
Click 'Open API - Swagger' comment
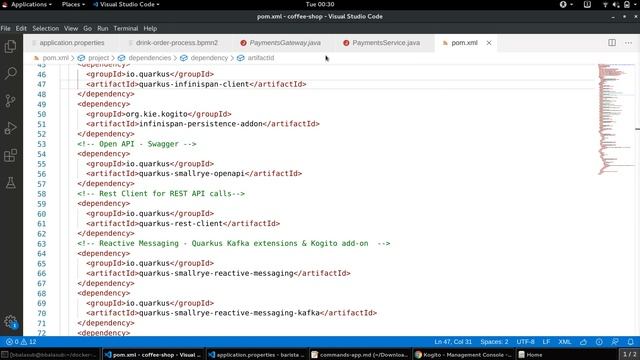pyautogui.click(x=136, y=144)
